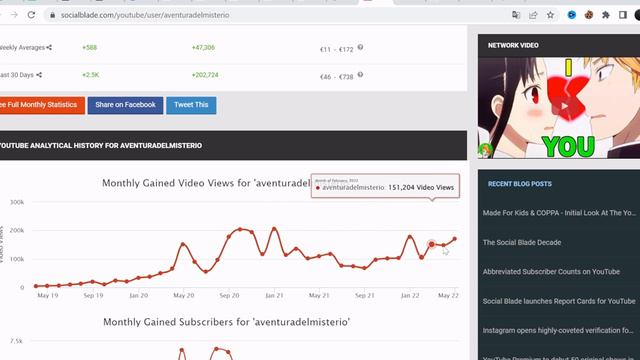Click See Full Monthly Statistics button
Image resolution: width=640 pixels, height=360 pixels.
click(42, 105)
